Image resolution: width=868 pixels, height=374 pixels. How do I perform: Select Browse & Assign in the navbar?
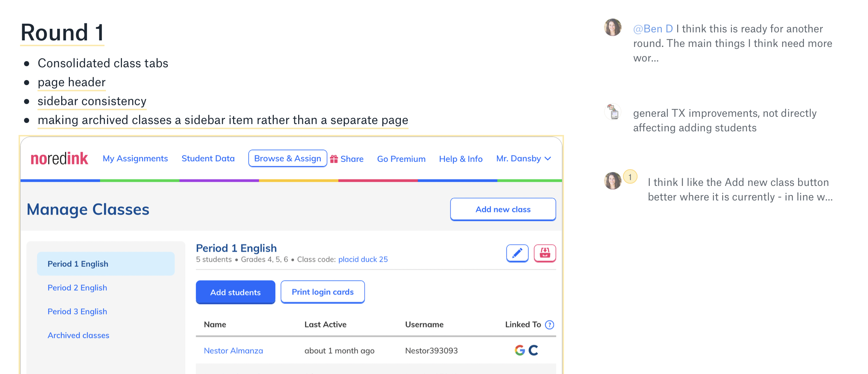(287, 159)
